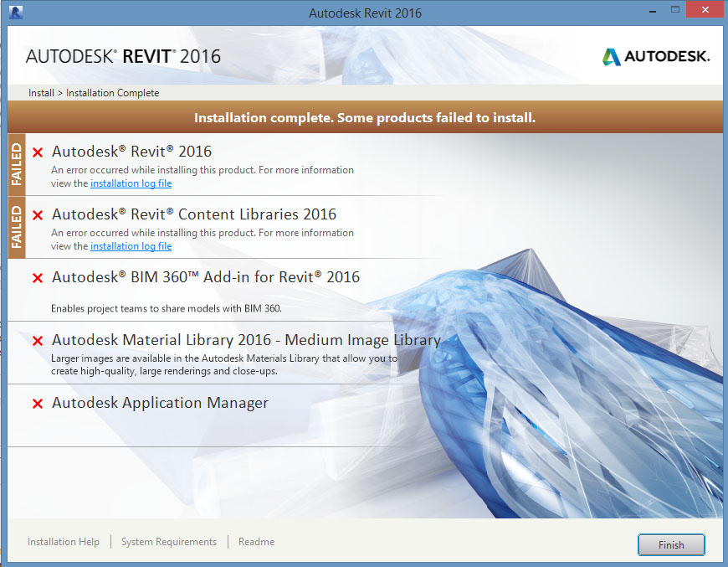This screenshot has width=728, height=567.
Task: Select Autodesk Application Manager title
Action: point(160,403)
